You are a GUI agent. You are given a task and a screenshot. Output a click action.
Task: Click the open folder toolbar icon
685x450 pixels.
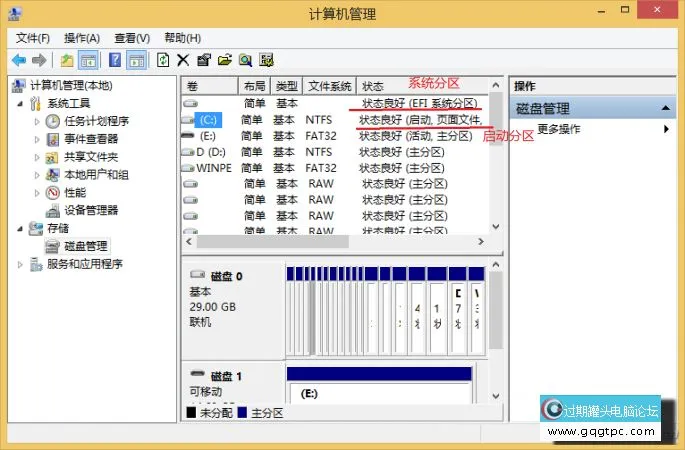pos(225,60)
